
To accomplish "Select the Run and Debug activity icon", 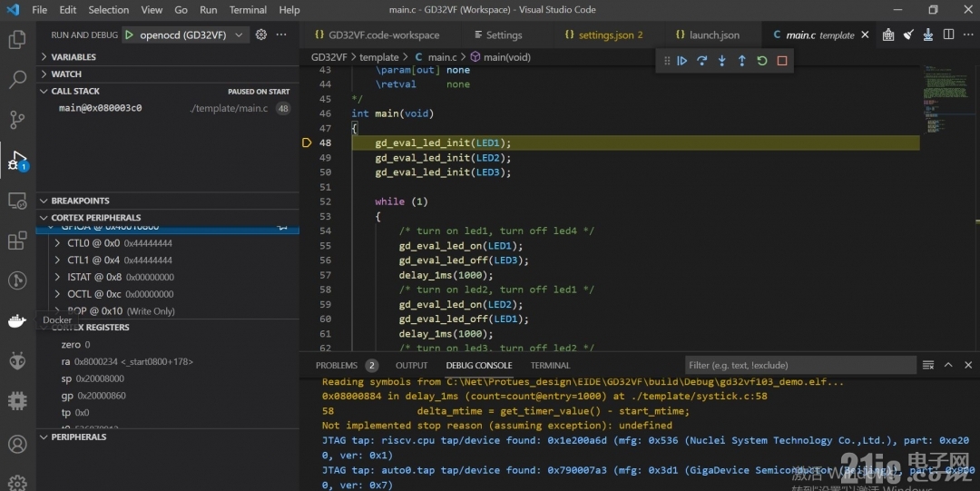I will [17, 160].
